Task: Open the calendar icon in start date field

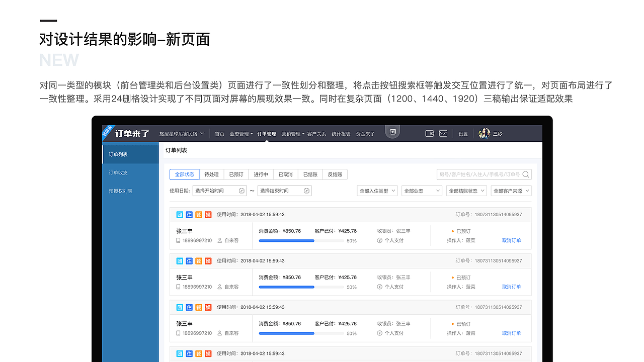Action: [242, 191]
